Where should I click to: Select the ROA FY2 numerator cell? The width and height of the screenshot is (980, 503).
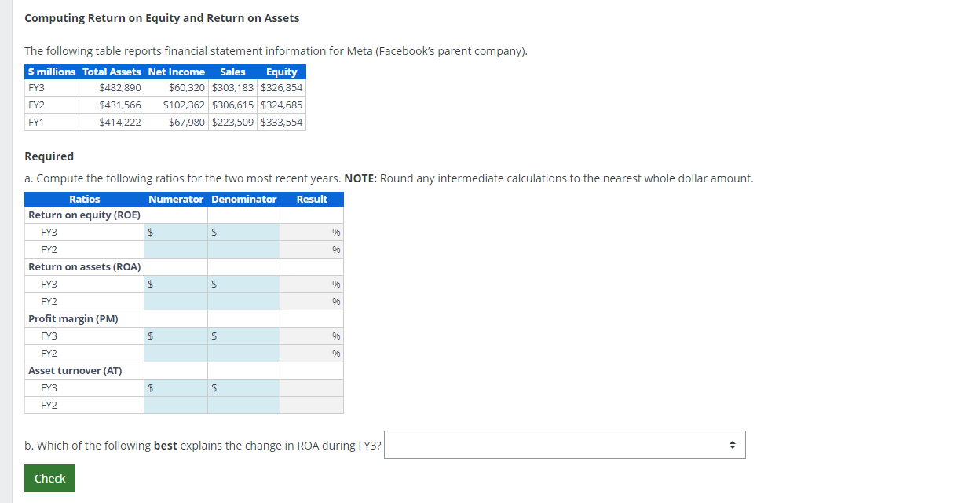(174, 301)
